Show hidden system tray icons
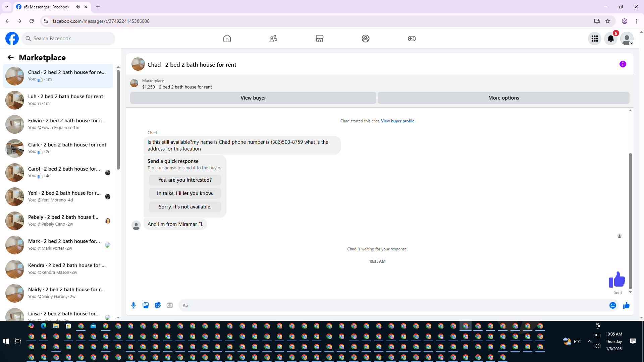Image resolution: width=644 pixels, height=362 pixels. point(589,341)
